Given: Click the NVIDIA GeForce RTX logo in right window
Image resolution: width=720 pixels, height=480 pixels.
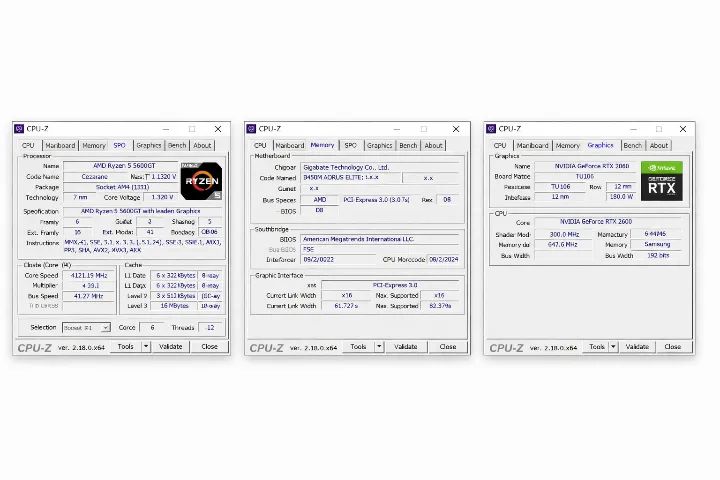Looking at the screenshot, I should 662,181.
